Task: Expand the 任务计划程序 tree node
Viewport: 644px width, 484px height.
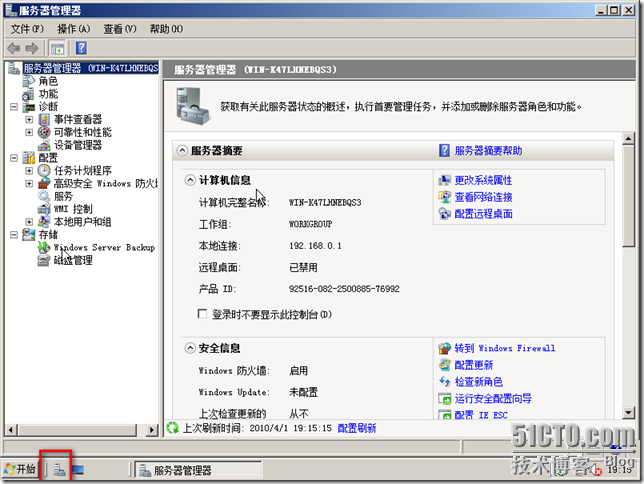Action: pos(29,171)
